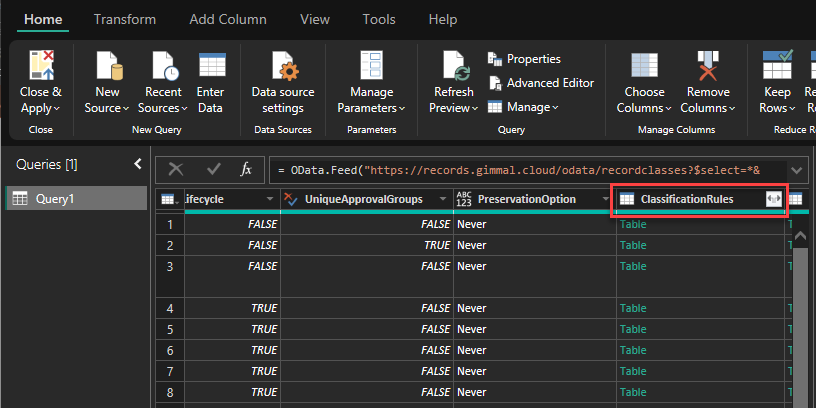Click the Close & Apply icon
816x408 pixels.
tap(41, 66)
